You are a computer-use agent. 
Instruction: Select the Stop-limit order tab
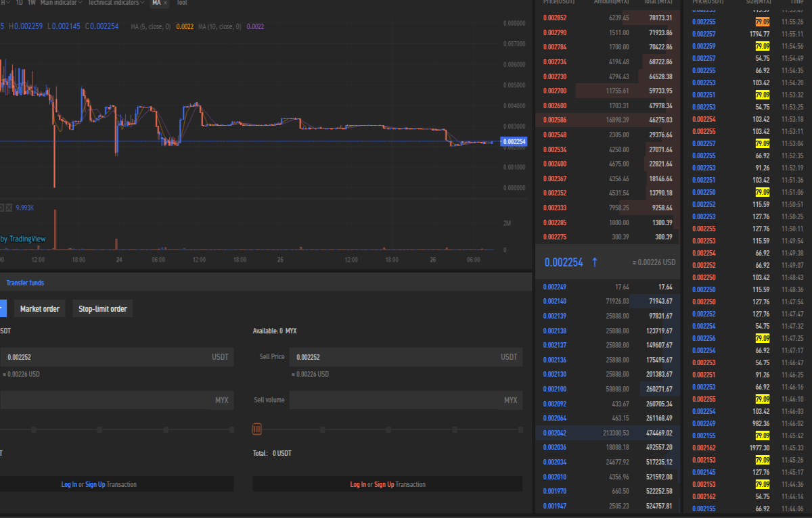point(102,309)
